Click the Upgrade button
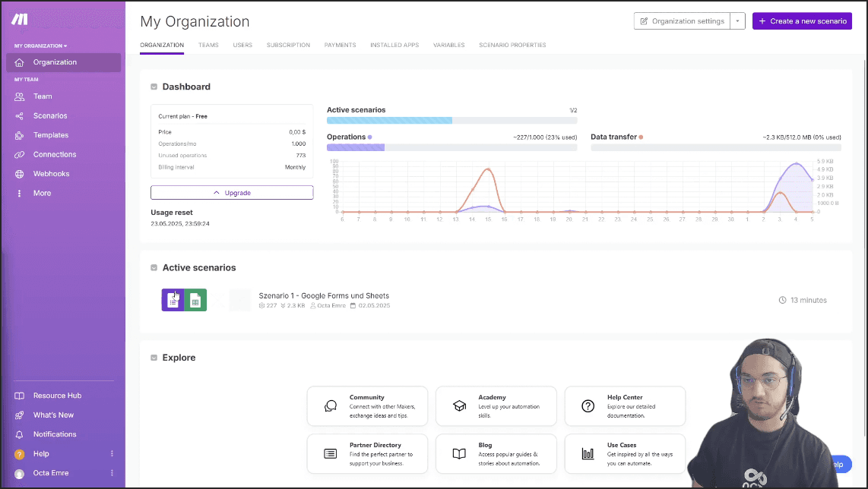The image size is (868, 489). pyautogui.click(x=232, y=193)
